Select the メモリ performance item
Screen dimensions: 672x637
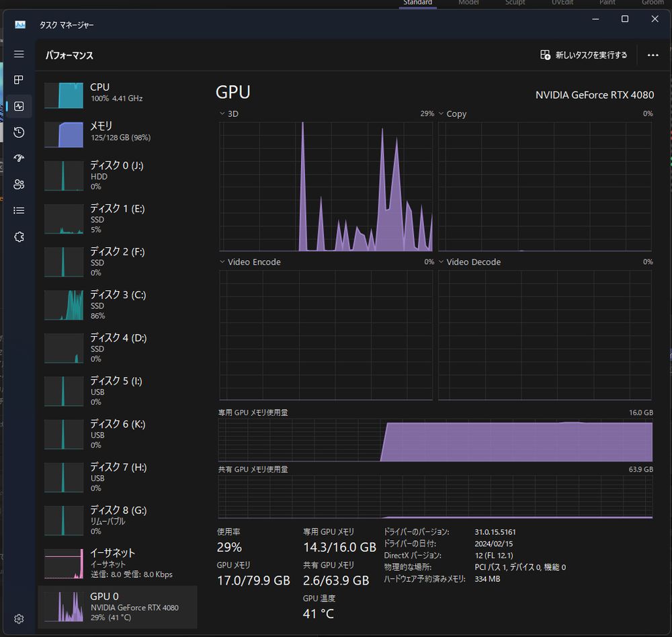point(118,134)
